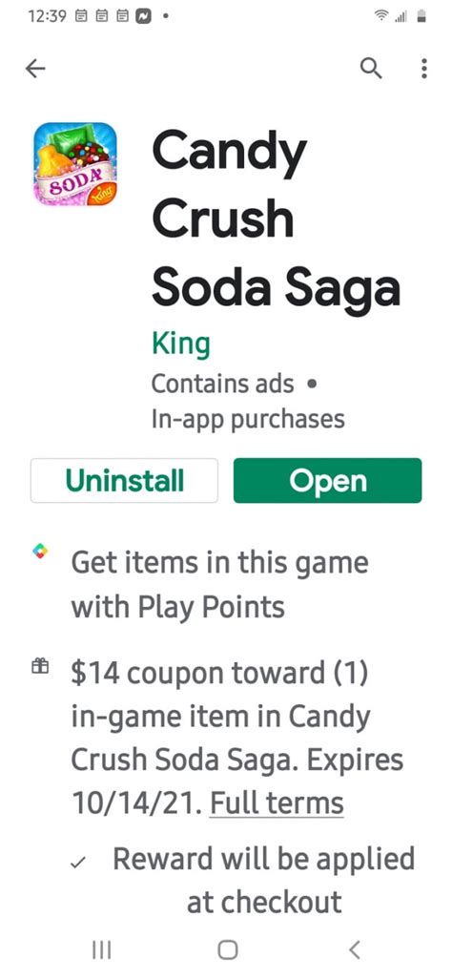452x980 pixels.
Task: Open the three-dot overflow menu
Action: pos(424,68)
